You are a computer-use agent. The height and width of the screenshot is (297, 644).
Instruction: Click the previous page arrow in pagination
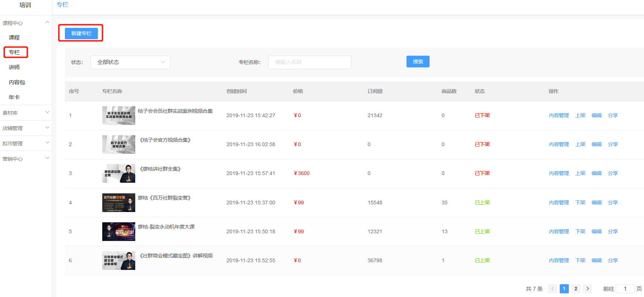552,289
